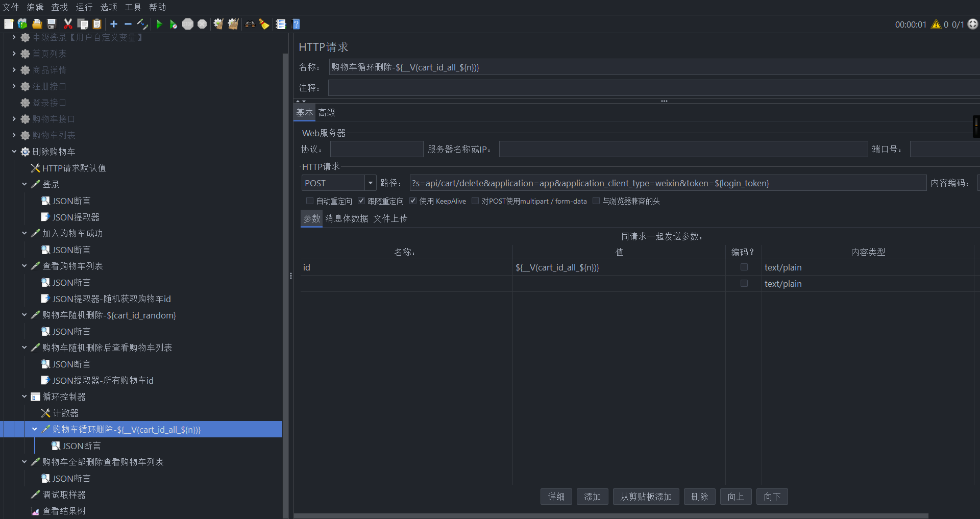The image size is (980, 519).
Task: Click the Shutdown X icon
Action: coord(202,24)
